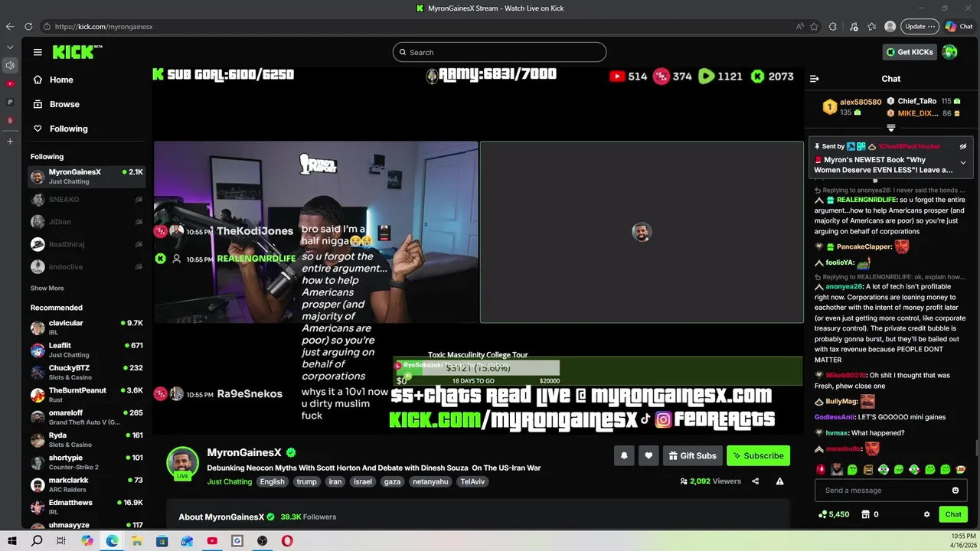Hide the pinned message with the eye-slash icon
The height and width of the screenshot is (551, 980).
pos(963,146)
